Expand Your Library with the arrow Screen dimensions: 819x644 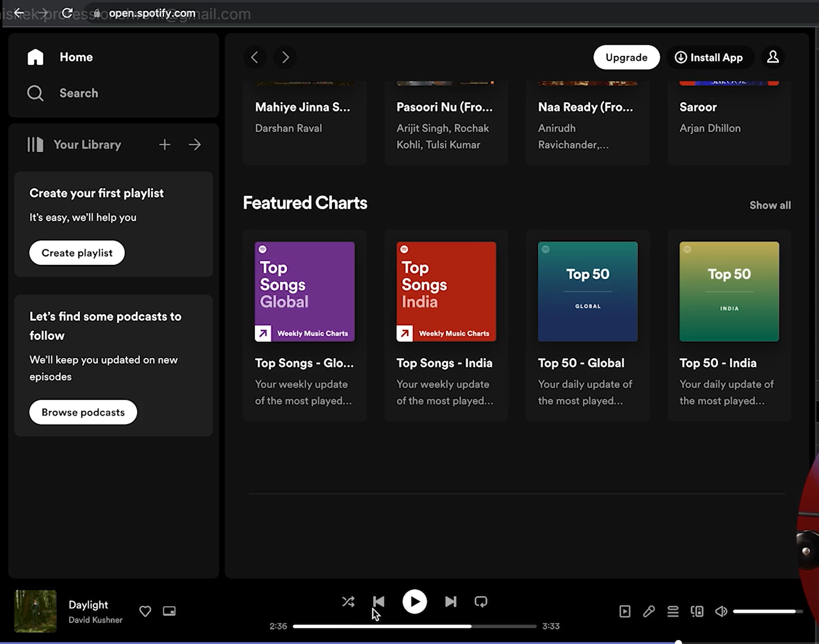(195, 145)
